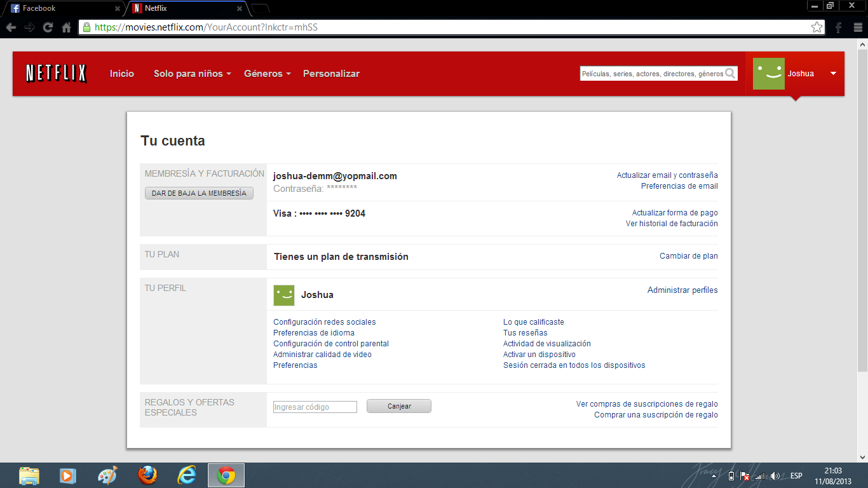Open Ver compras de suscripciones de regalo
This screenshot has width=868, height=488.
pos(647,404)
